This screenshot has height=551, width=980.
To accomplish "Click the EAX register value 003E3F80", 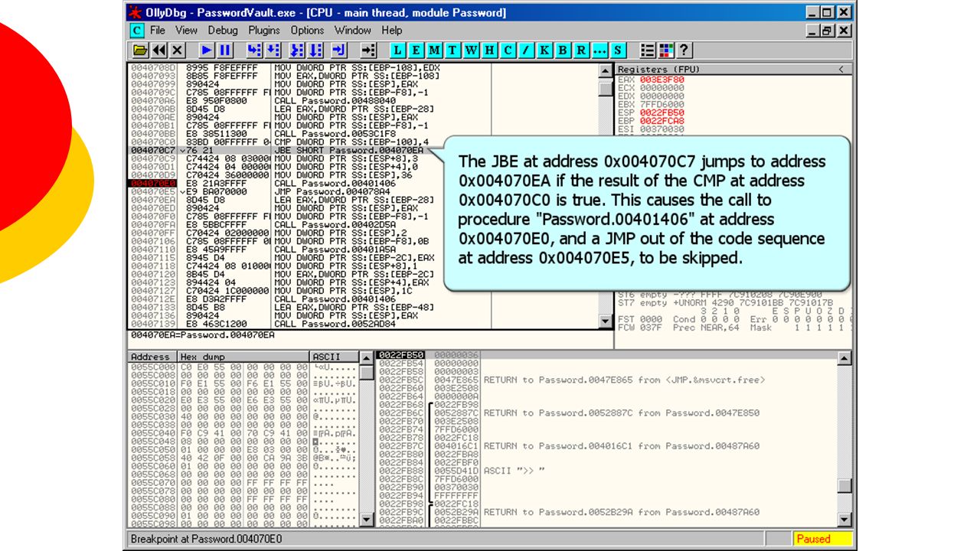I will pos(662,80).
